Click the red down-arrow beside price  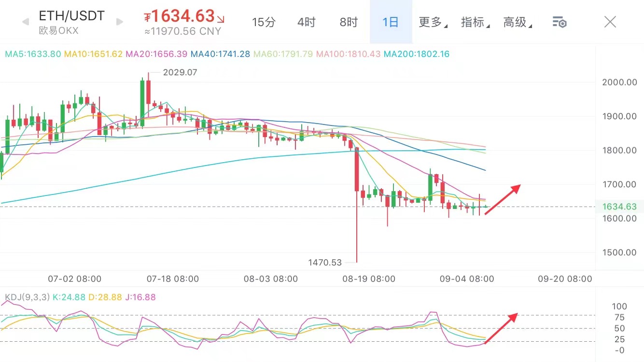221,19
